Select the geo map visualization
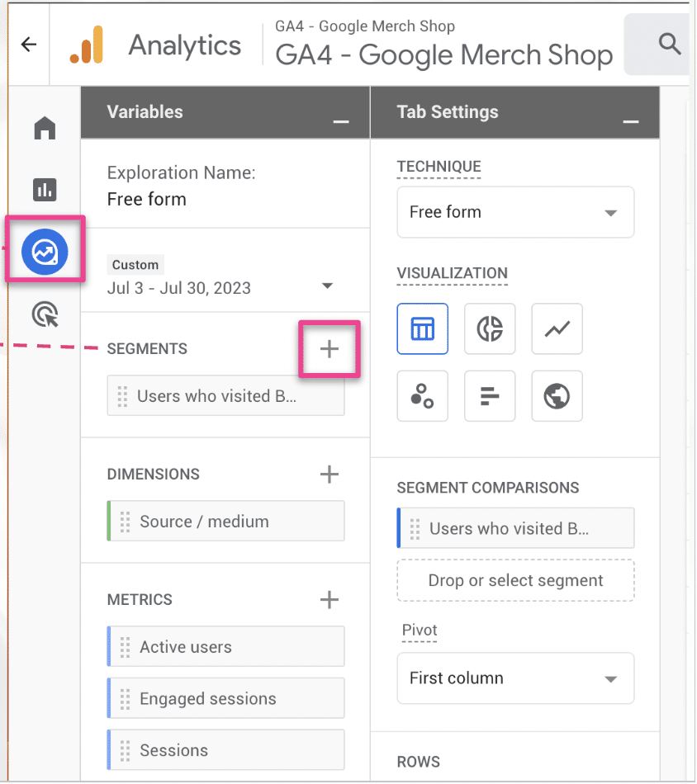Viewport: 697px width, 784px height. pos(557,396)
